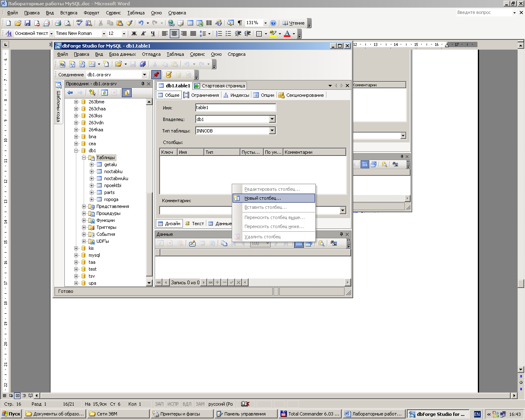Click the Save icon in Word toolbar
Screen dimensions: 525x420
(27, 23)
